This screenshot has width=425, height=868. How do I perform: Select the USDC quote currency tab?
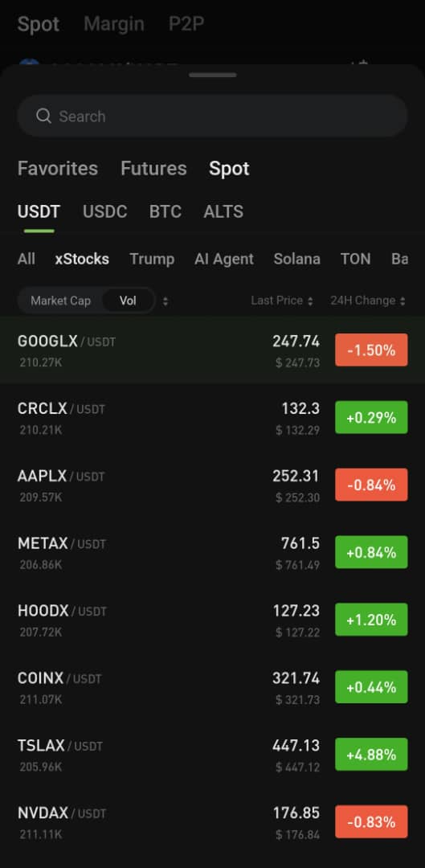tap(104, 211)
